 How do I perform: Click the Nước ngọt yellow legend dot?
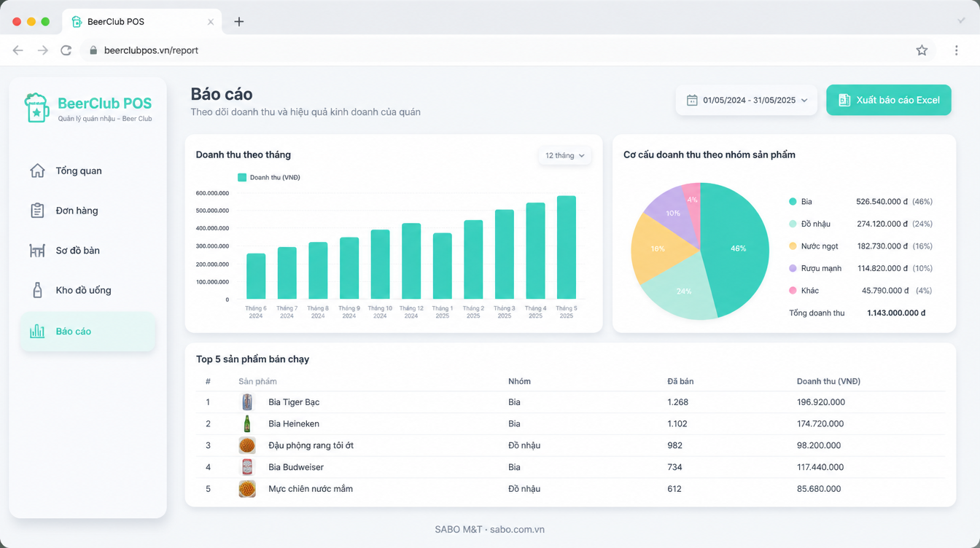click(x=793, y=246)
